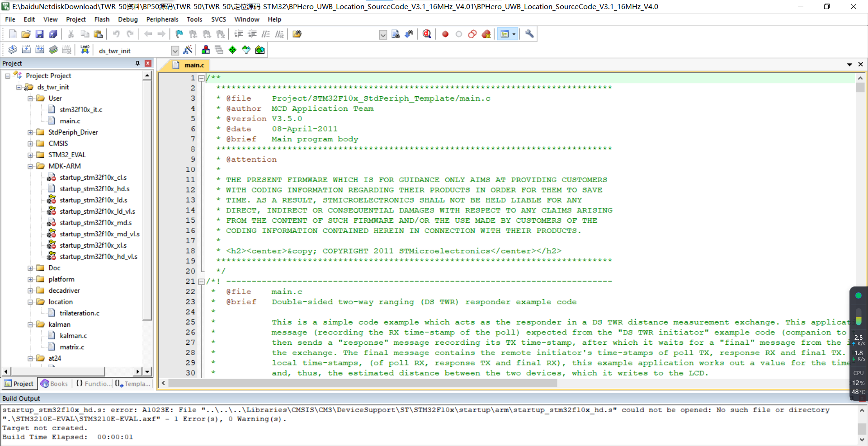Toggle breakpoint with the red circle icon
This screenshot has height=446, width=868.
(445, 34)
